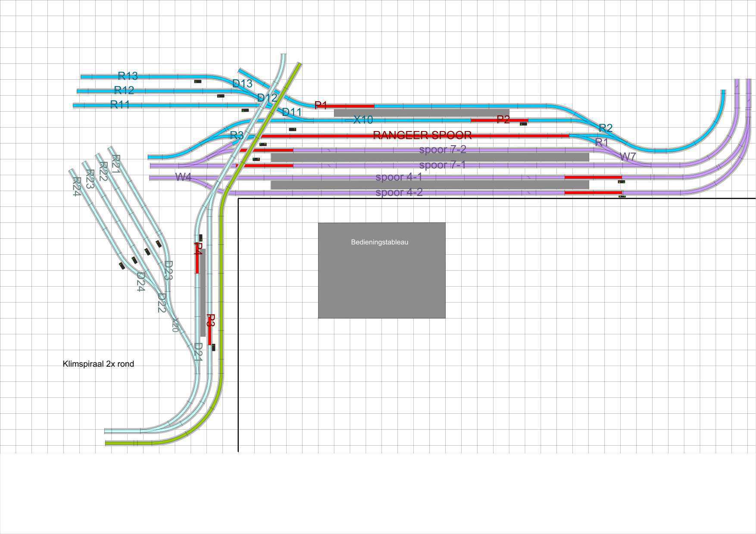Click the gray platform between spoor 4-1 and 4-2
This screenshot has width=756, height=534.
point(430,185)
